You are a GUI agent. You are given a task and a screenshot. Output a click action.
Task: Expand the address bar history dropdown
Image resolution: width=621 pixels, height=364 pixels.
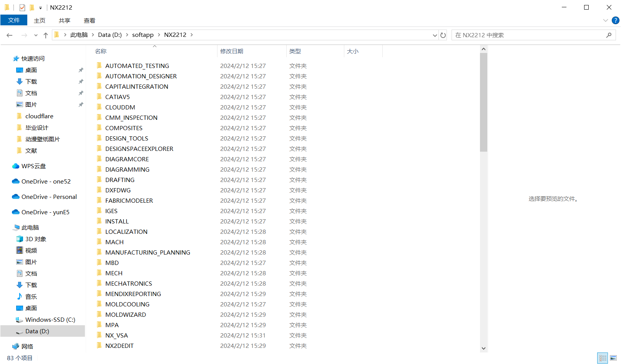(435, 35)
